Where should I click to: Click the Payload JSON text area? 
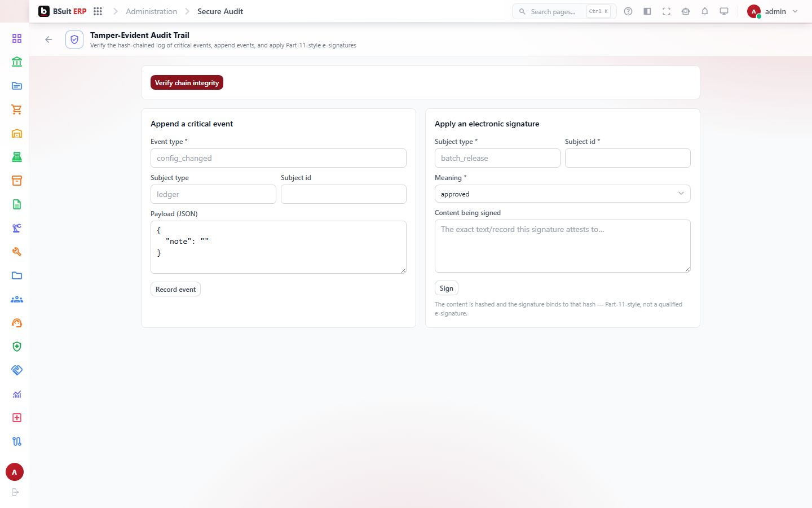[x=278, y=247]
